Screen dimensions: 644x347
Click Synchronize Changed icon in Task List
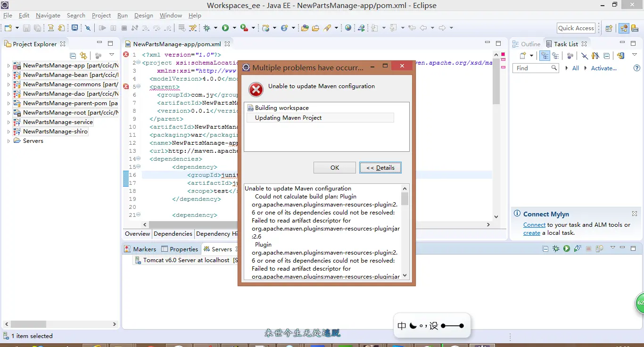pos(620,56)
